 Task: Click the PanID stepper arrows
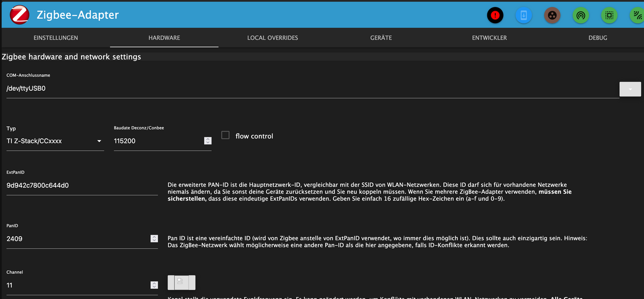(x=154, y=238)
